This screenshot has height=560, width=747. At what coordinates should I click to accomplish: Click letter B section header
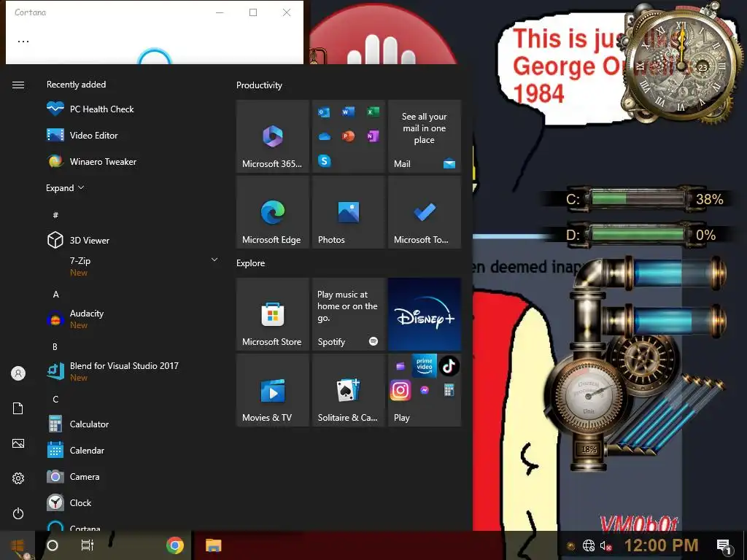(55, 346)
